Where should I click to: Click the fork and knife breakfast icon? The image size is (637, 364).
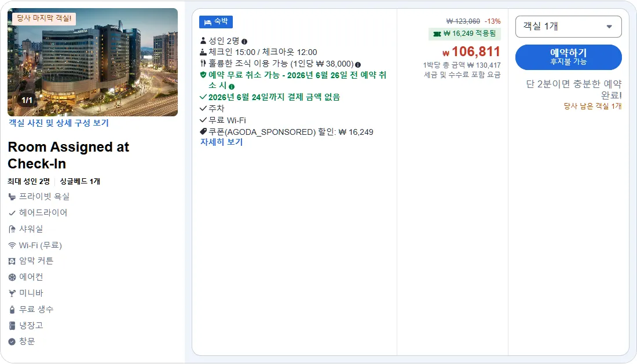(x=203, y=63)
